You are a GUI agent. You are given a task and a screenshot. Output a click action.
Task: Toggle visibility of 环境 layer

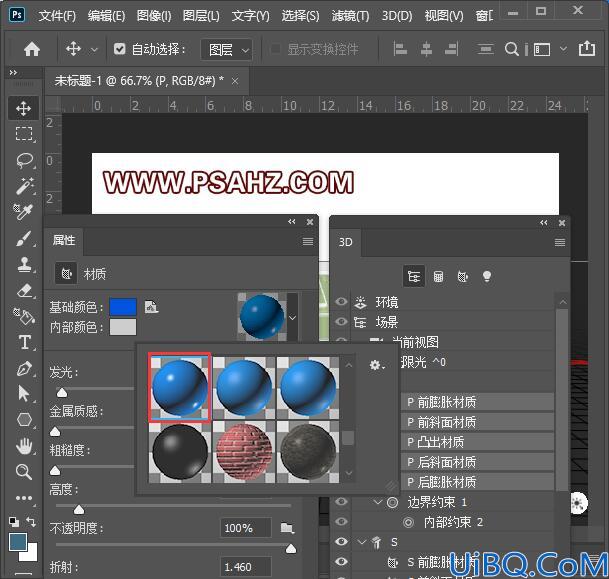point(341,301)
